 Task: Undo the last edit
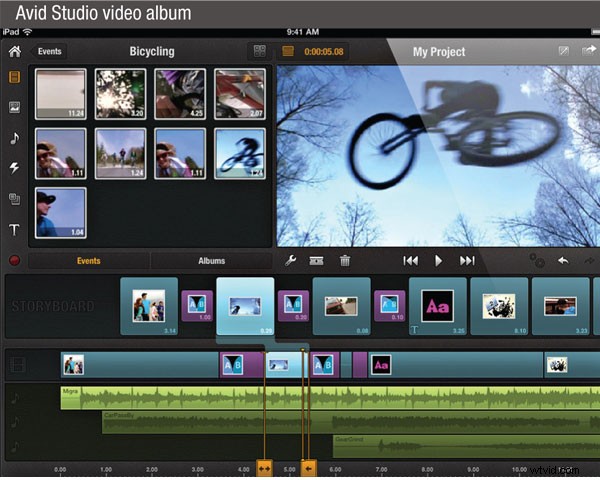point(563,261)
